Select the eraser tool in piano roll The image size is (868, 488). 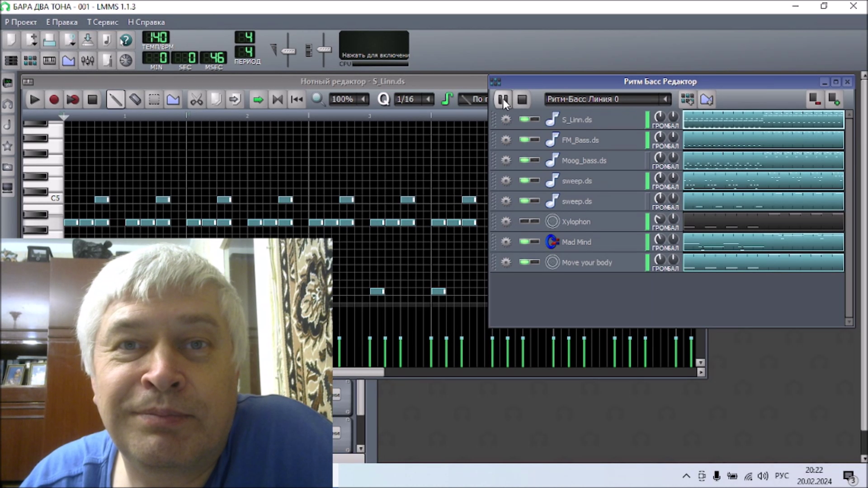pyautogui.click(x=135, y=99)
